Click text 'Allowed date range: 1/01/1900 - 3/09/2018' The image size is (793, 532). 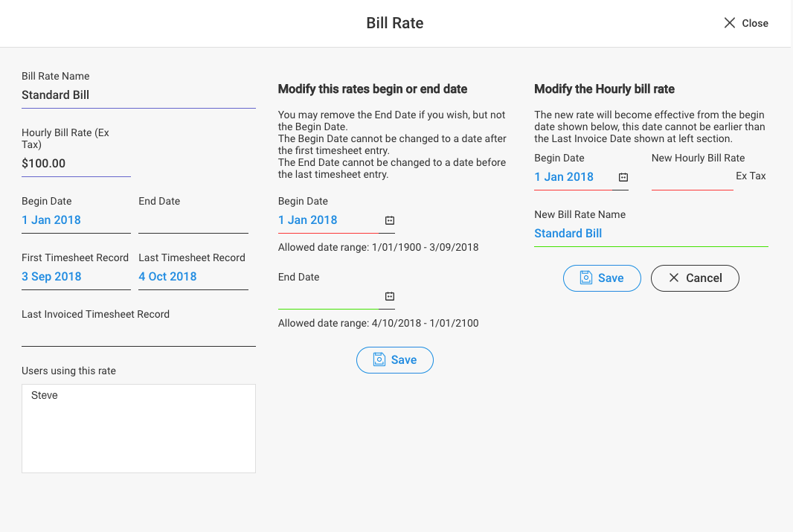[379, 248]
